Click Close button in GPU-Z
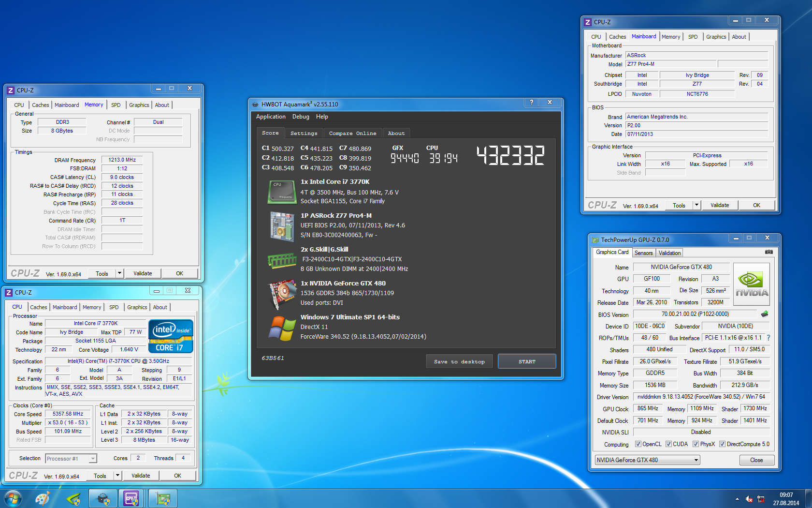Viewport: 812px width, 508px height. (757, 460)
